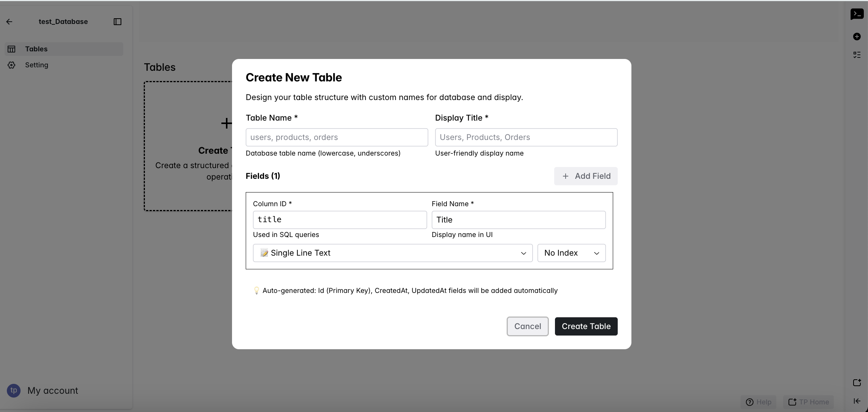Image resolution: width=868 pixels, height=412 pixels.
Task: Select Tables in the sidebar
Action: pos(37,49)
